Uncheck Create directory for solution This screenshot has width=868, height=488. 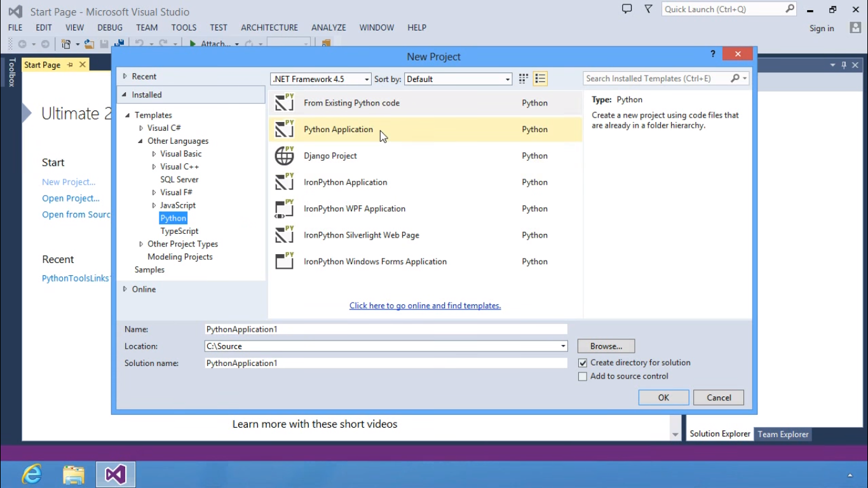(583, 363)
